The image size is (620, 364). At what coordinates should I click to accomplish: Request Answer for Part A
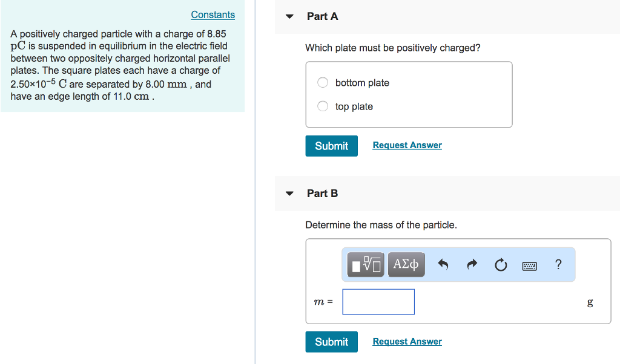406,145
